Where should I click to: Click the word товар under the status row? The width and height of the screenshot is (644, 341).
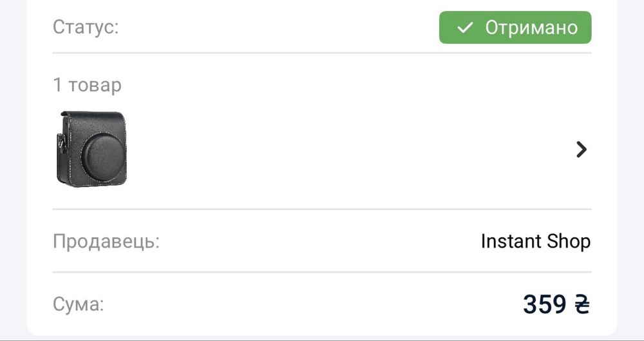click(95, 86)
